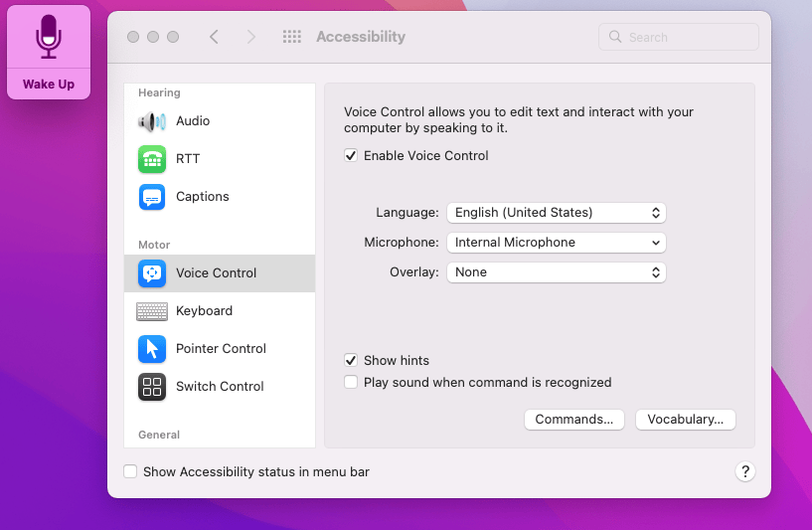Open the Overlay dropdown set to None
812x530 pixels.
point(556,272)
